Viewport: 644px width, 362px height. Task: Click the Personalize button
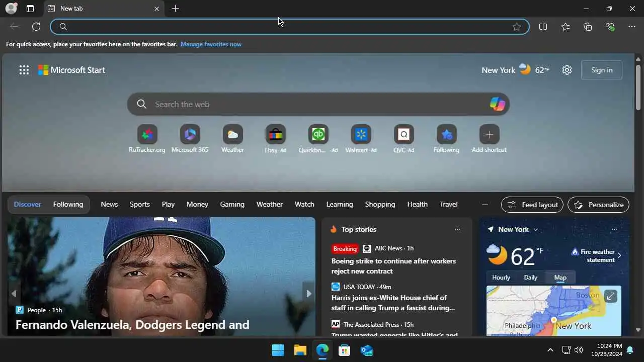[x=598, y=205]
